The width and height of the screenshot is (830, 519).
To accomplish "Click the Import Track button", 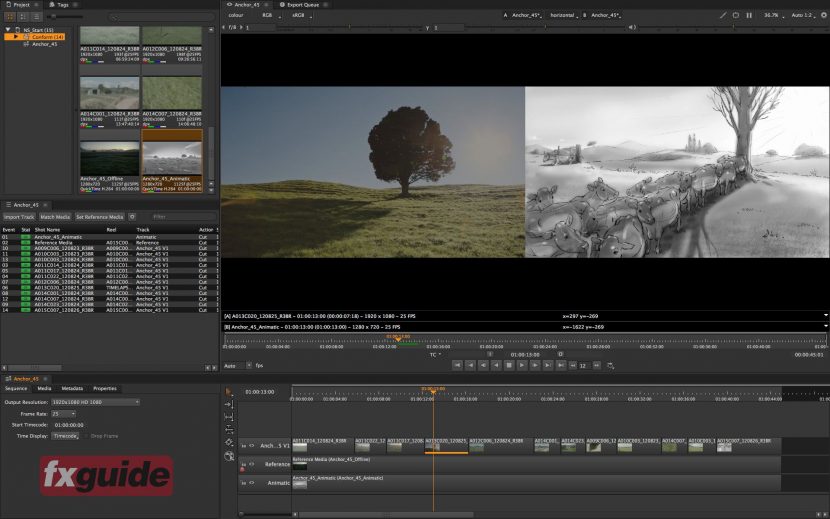I will [19, 217].
